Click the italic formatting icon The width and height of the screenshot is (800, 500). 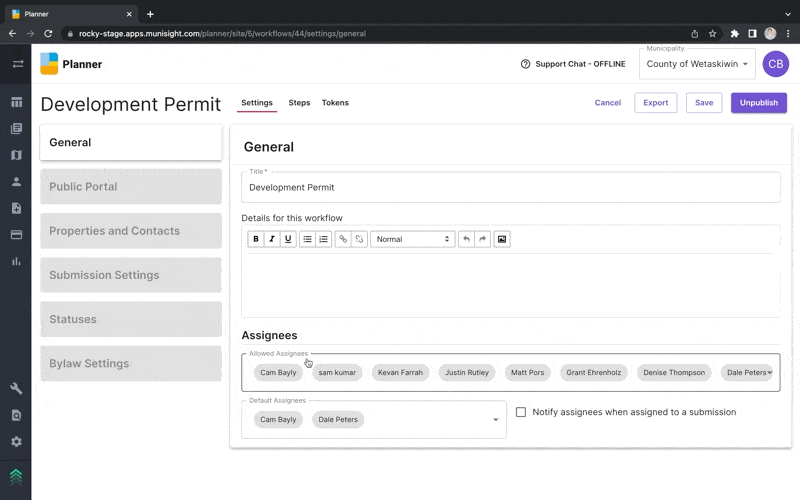[272, 239]
